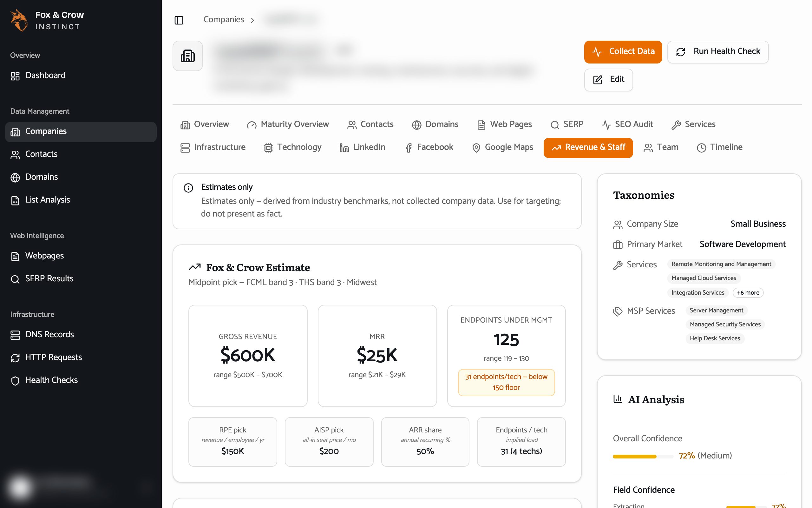Open Domains in the sidebar
812x508 pixels.
coord(81,177)
